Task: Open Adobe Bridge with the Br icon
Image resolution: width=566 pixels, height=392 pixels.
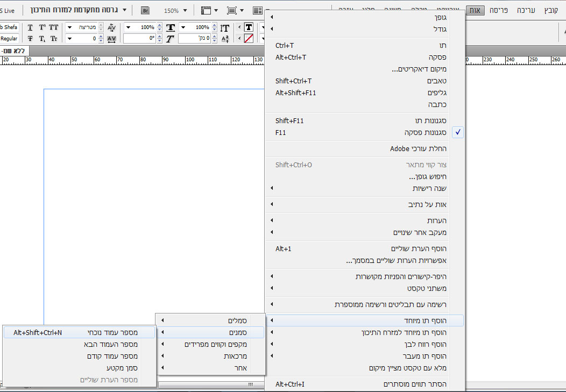Action: [x=145, y=10]
